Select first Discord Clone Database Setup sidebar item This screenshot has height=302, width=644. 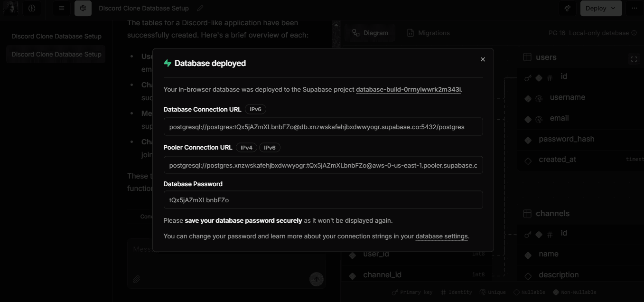click(x=56, y=36)
